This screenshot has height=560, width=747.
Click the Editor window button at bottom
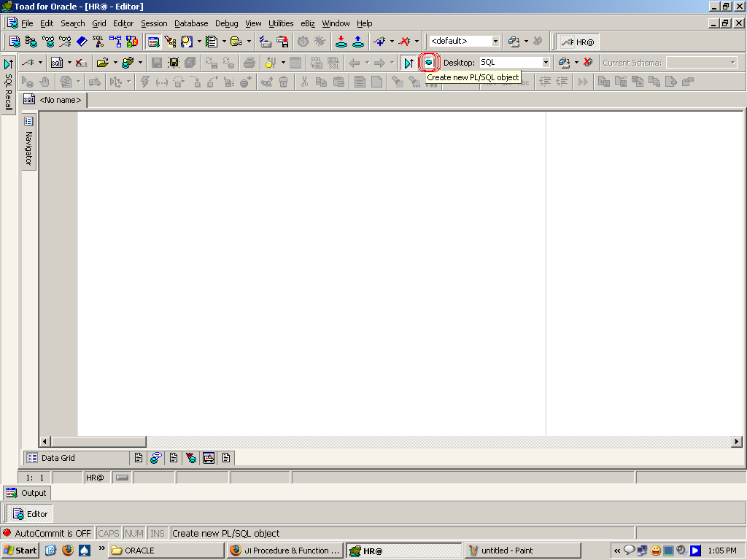point(31,514)
